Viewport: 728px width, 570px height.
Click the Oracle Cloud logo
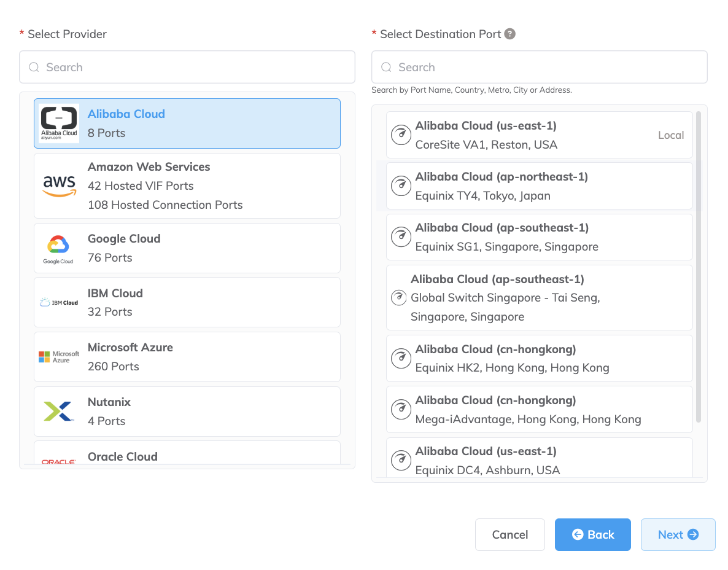pyautogui.click(x=58, y=461)
